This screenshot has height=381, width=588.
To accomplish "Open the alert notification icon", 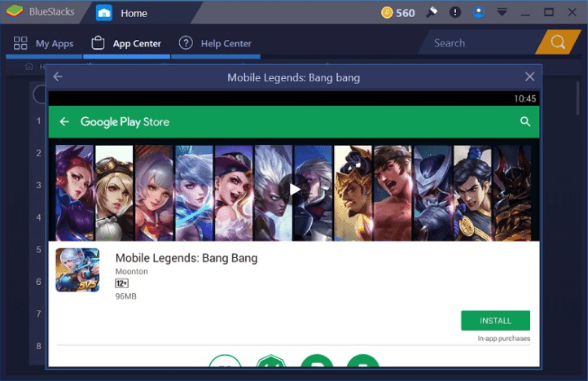I will (455, 12).
